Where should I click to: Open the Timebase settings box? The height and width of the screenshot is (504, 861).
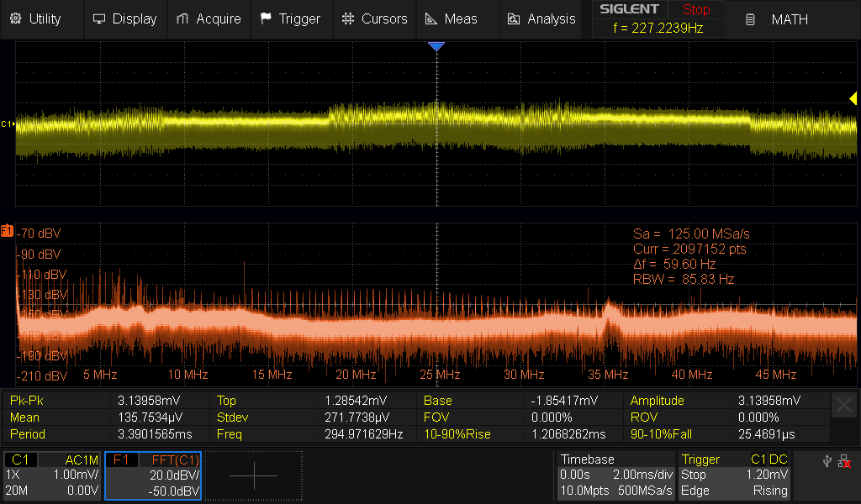pos(615,475)
